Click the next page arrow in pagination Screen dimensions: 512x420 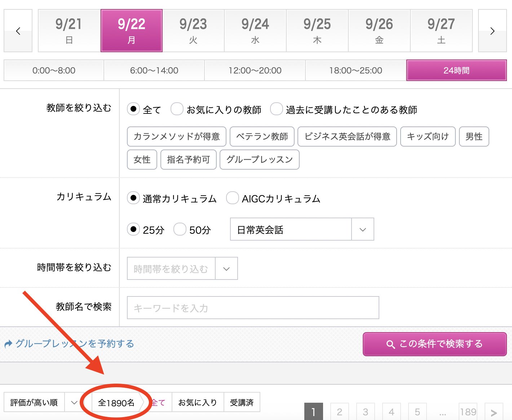(494, 412)
